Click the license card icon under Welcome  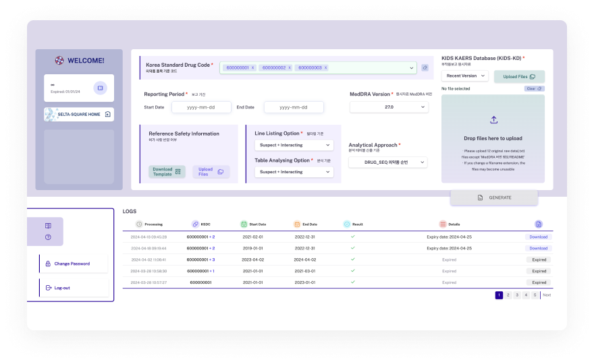[x=100, y=88]
